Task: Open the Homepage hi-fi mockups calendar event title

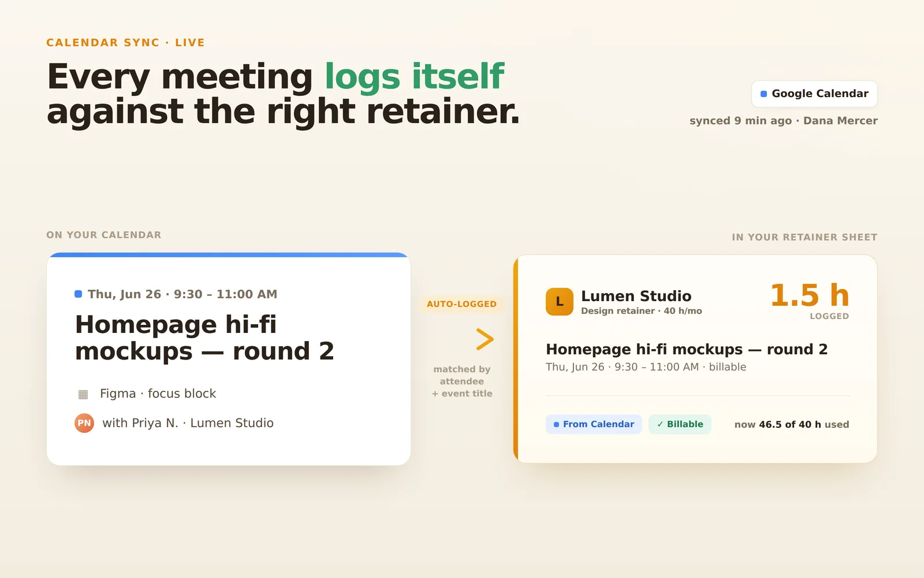Action: [x=204, y=338]
